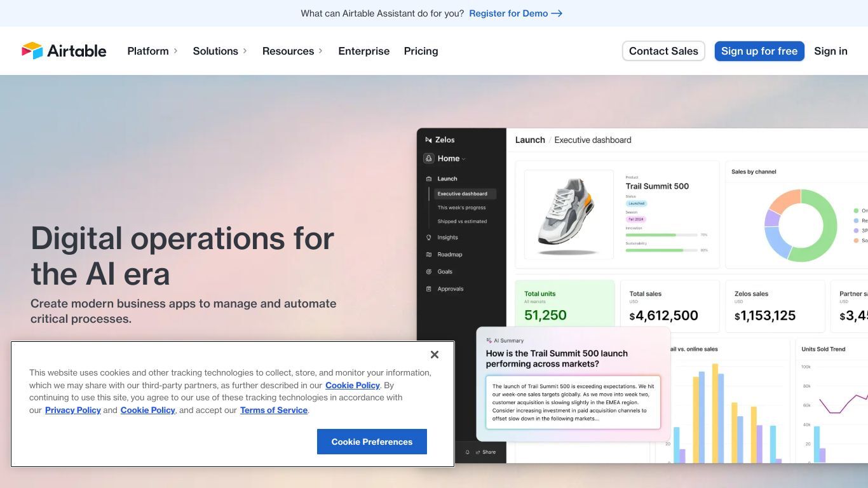Click the Trail Summit 500 product name
Image resolution: width=868 pixels, height=488 pixels.
657,186
